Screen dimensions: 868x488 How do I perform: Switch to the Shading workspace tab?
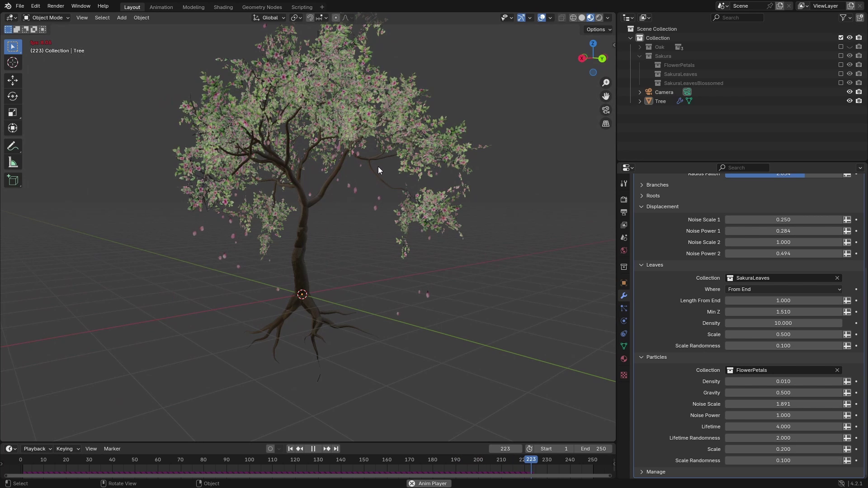[x=222, y=7]
